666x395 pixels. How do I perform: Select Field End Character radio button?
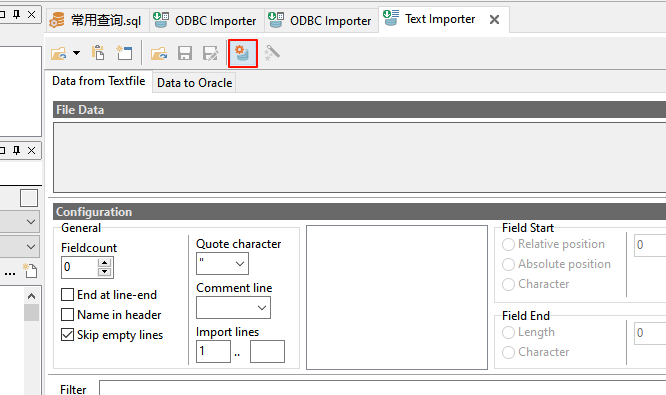point(508,353)
